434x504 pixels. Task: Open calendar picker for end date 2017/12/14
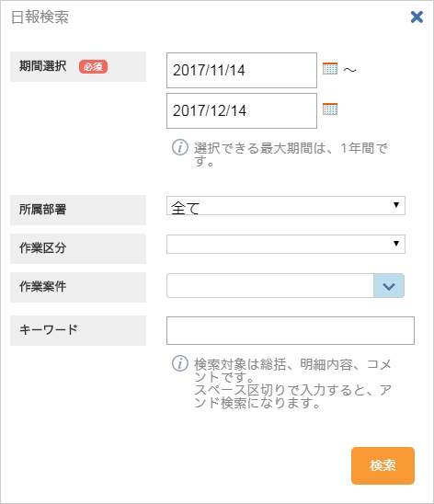[x=330, y=109]
